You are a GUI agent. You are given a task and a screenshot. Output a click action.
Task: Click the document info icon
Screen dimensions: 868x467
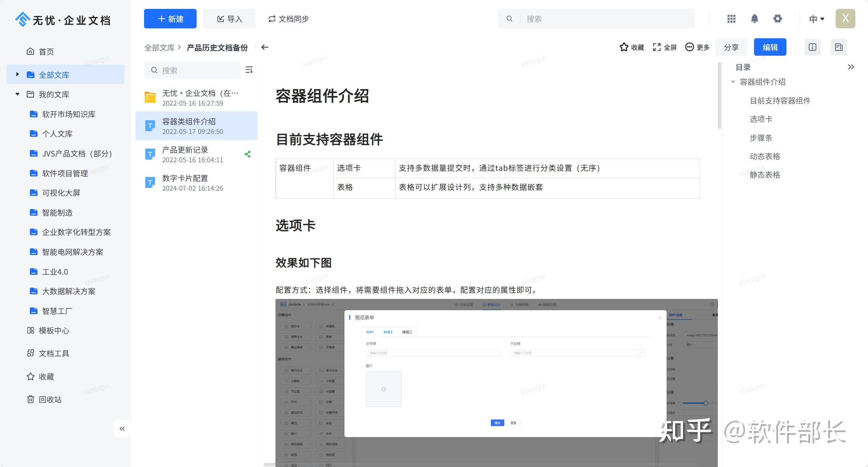(x=812, y=47)
